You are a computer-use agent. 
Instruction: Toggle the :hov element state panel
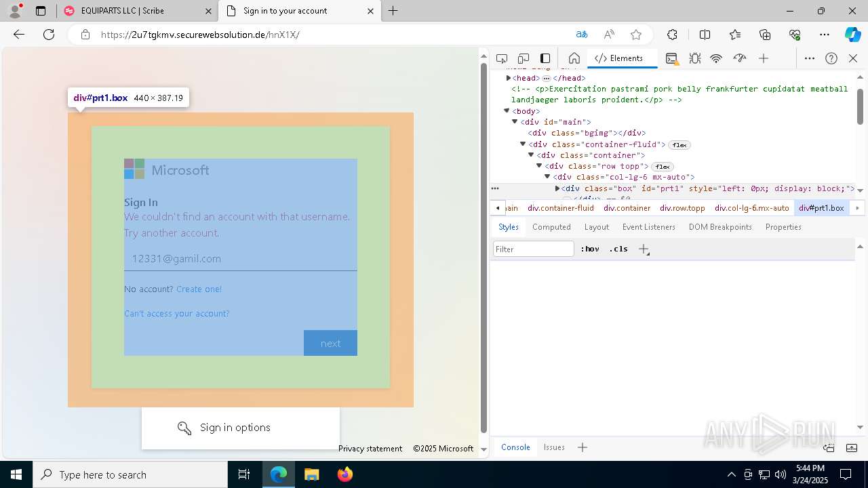(x=590, y=249)
